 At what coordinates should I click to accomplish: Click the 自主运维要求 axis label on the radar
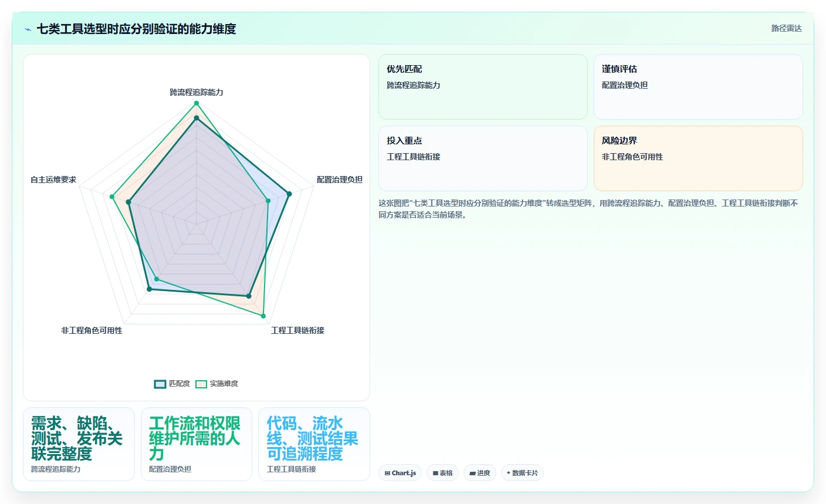53,180
